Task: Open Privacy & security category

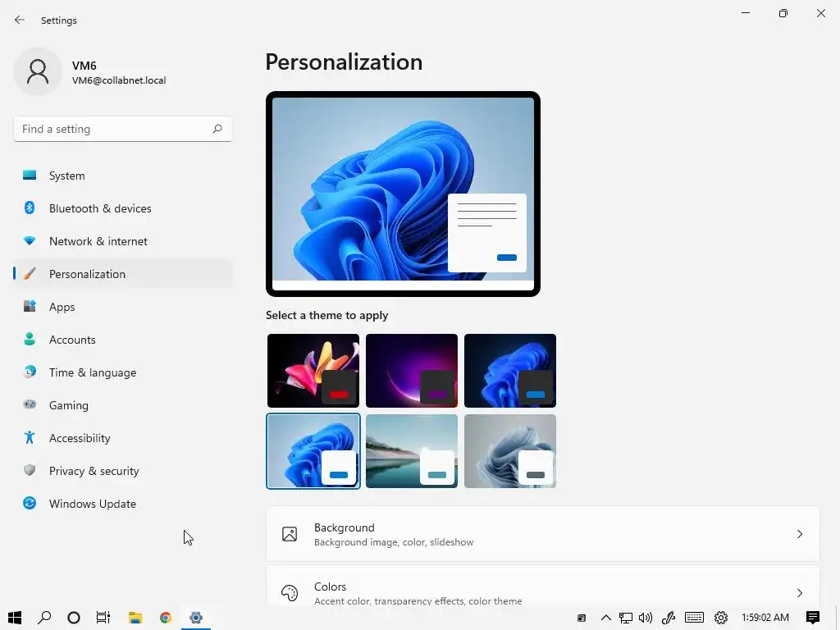Action: (x=123, y=471)
